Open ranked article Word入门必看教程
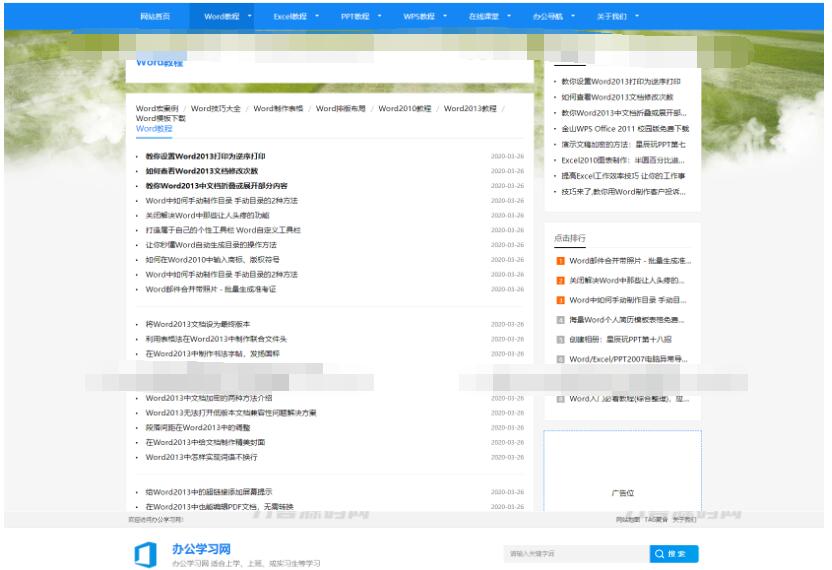The width and height of the screenshot is (832, 570). click(x=629, y=399)
